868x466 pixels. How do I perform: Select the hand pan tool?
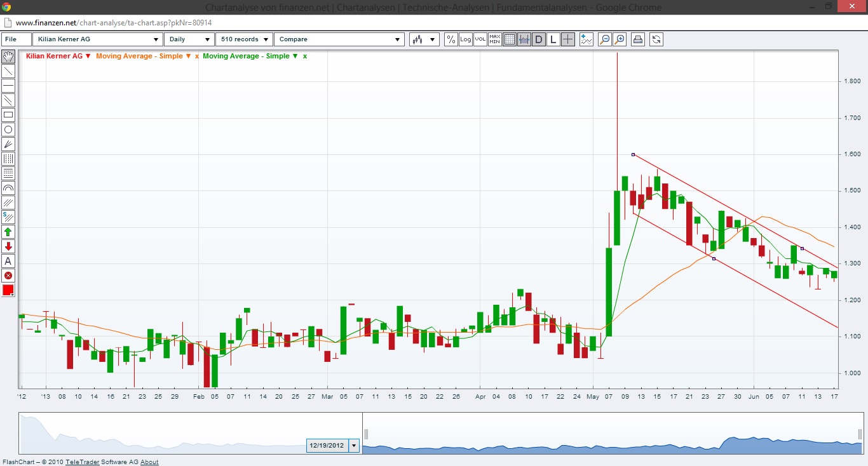(8, 56)
